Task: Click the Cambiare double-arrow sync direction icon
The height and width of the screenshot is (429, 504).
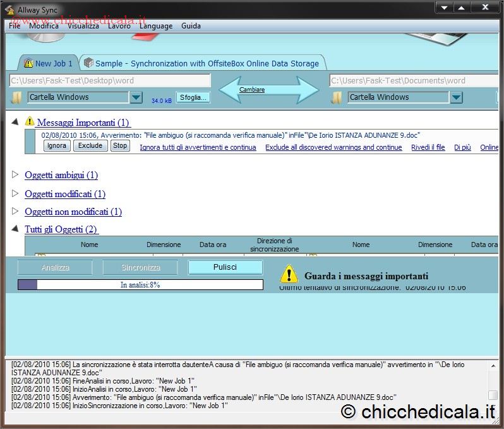Action: click(x=270, y=89)
